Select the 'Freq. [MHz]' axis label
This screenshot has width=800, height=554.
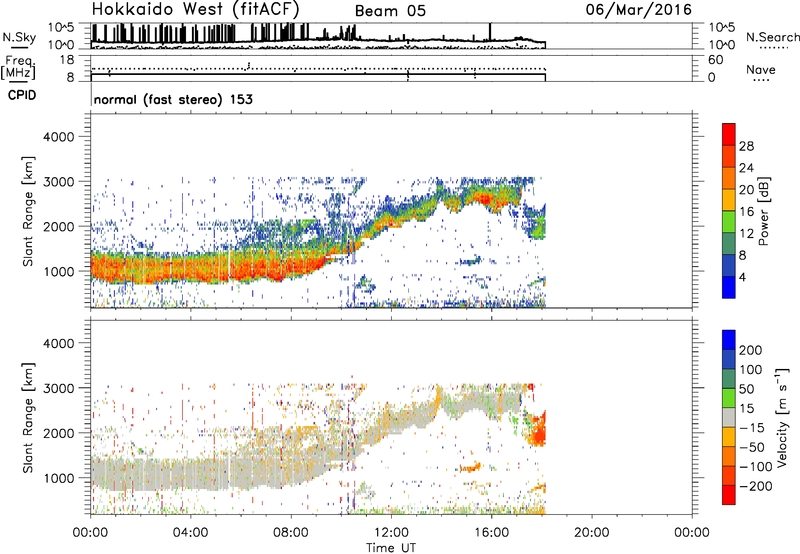click(x=18, y=67)
